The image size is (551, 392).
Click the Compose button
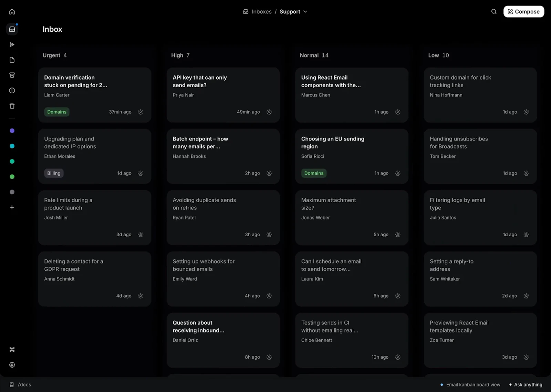[524, 12]
